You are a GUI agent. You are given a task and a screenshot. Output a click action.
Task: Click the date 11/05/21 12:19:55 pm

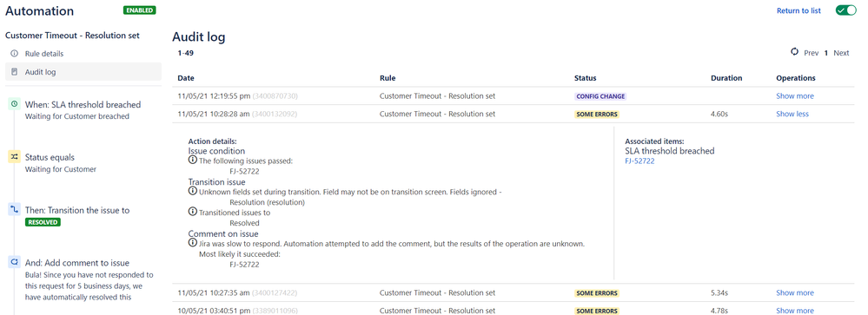(215, 96)
